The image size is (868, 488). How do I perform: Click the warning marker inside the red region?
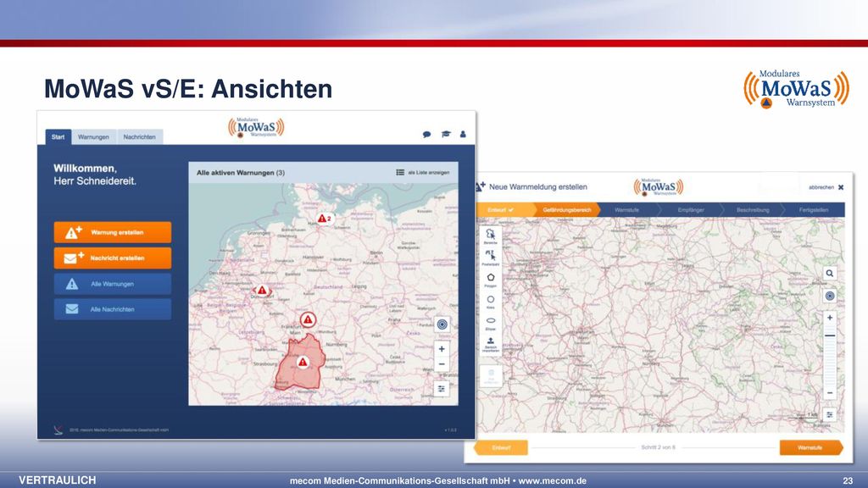pos(303,362)
